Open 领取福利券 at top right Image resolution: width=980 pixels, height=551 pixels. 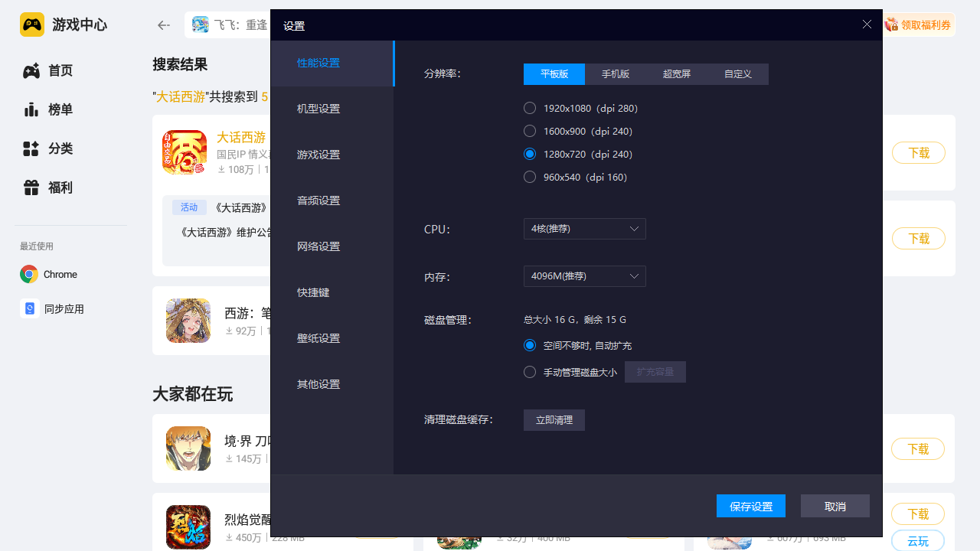919,24
